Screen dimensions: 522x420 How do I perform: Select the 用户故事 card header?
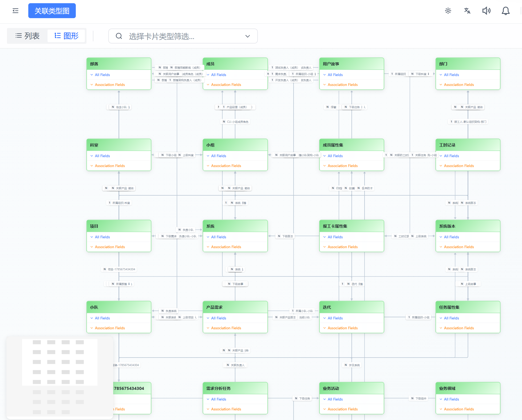point(351,64)
